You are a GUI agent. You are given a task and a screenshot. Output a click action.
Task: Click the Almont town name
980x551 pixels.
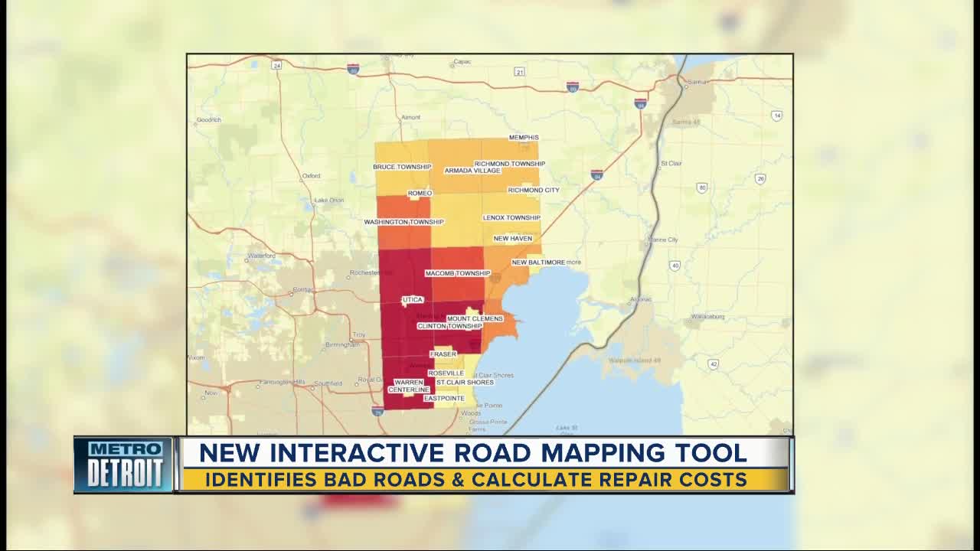click(x=410, y=118)
